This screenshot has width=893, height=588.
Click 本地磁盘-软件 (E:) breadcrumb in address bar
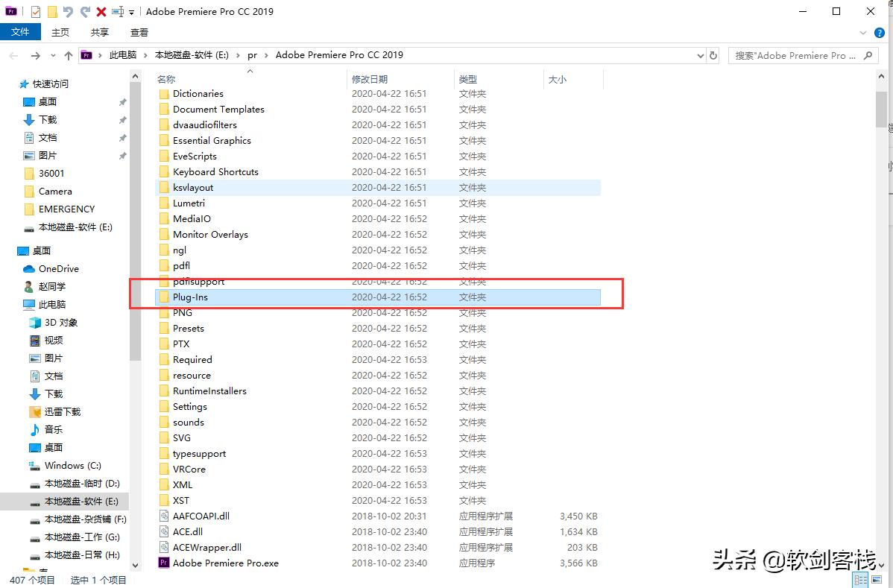point(192,55)
